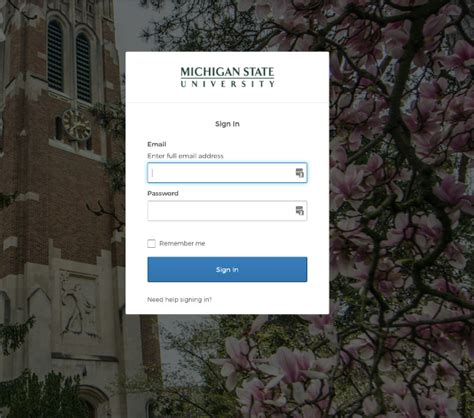
Task: Click the MICHIGAN STATE wordmark text
Action: [227, 72]
